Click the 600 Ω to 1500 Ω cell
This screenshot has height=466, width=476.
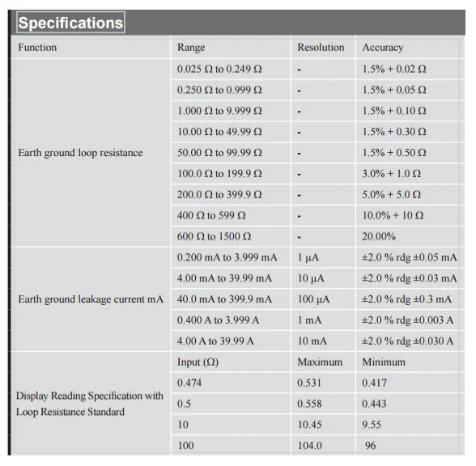pyautogui.click(x=231, y=236)
